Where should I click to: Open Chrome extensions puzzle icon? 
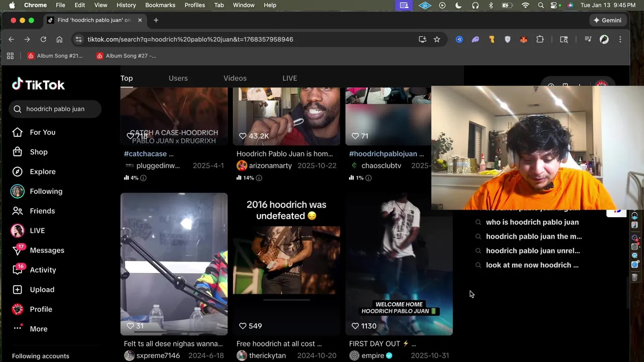pyautogui.click(x=540, y=39)
